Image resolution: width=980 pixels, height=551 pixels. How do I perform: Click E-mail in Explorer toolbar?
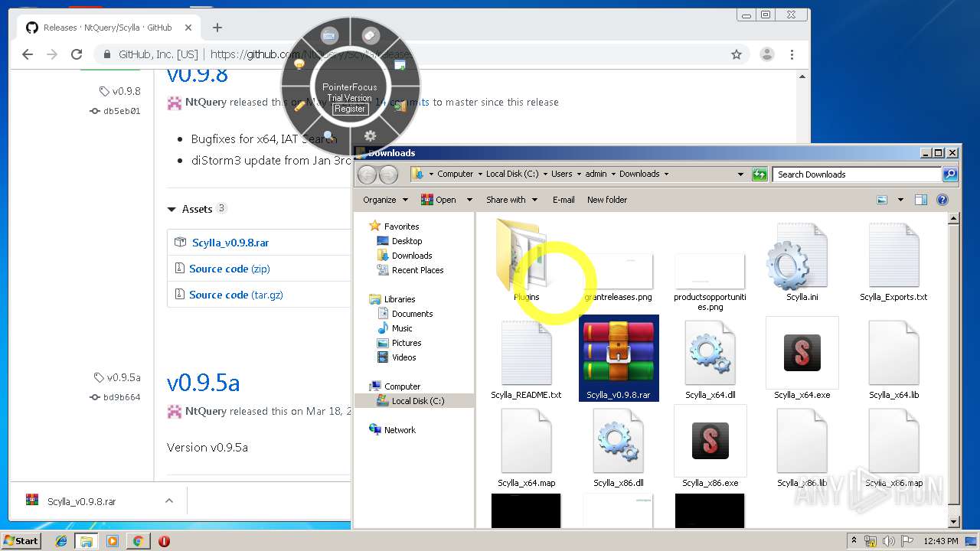click(563, 200)
